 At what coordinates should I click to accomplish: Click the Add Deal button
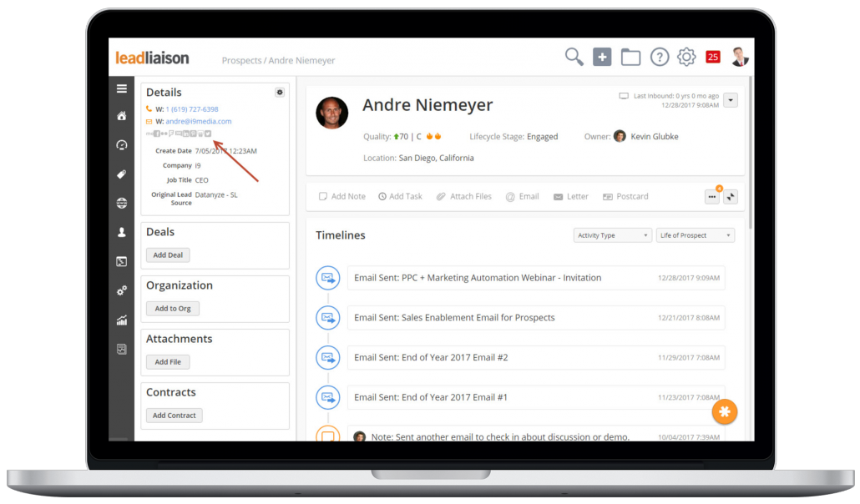pyautogui.click(x=168, y=255)
